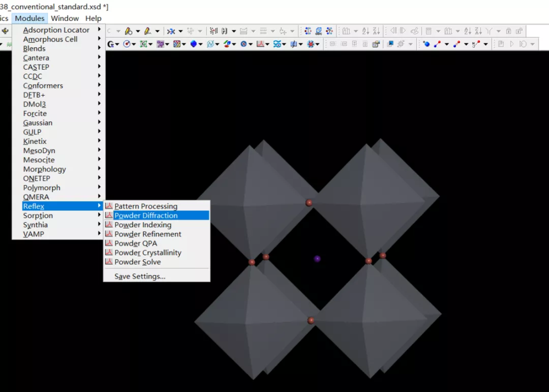Image resolution: width=549 pixels, height=392 pixels.
Task: Select the purple atom in the structure center
Action: click(317, 259)
